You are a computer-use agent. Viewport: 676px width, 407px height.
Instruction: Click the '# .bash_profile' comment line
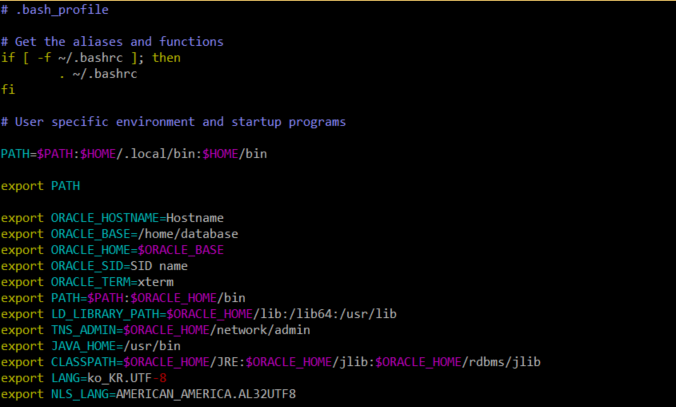pyautogui.click(x=55, y=10)
